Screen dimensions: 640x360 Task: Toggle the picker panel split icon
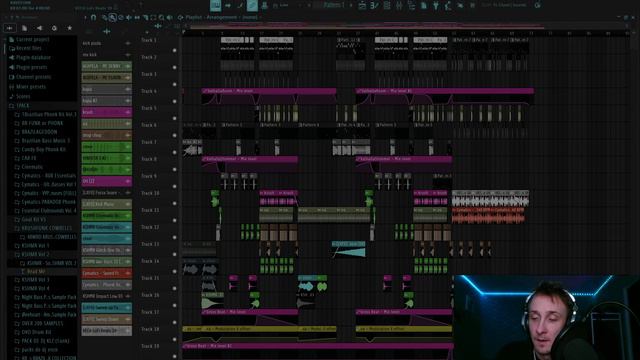pos(107,31)
